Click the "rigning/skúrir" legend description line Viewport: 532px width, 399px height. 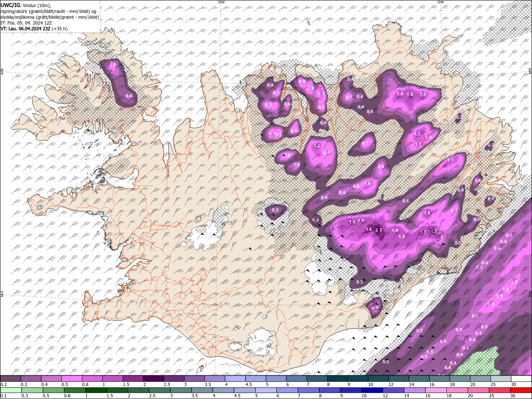[x=49, y=11]
